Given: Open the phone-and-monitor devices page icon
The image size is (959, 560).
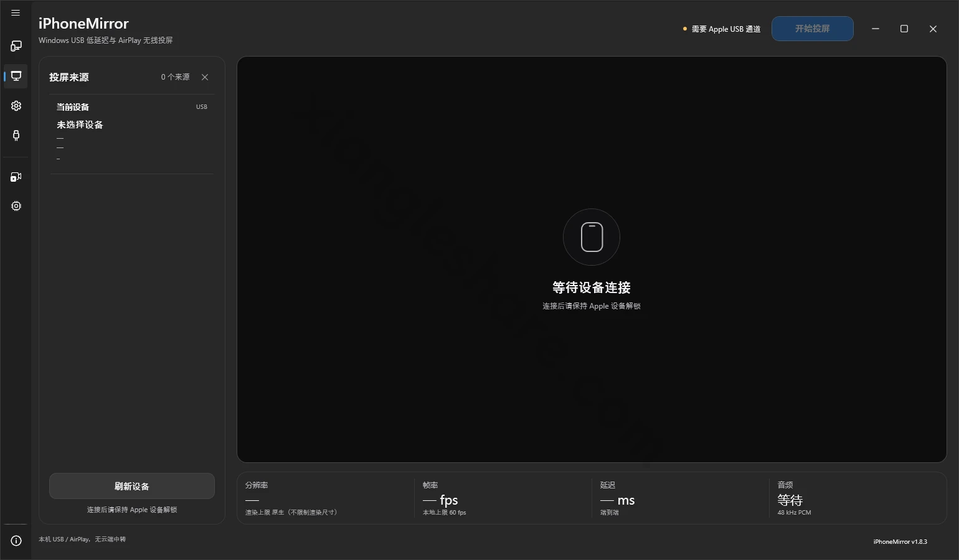Looking at the screenshot, I should (16, 46).
